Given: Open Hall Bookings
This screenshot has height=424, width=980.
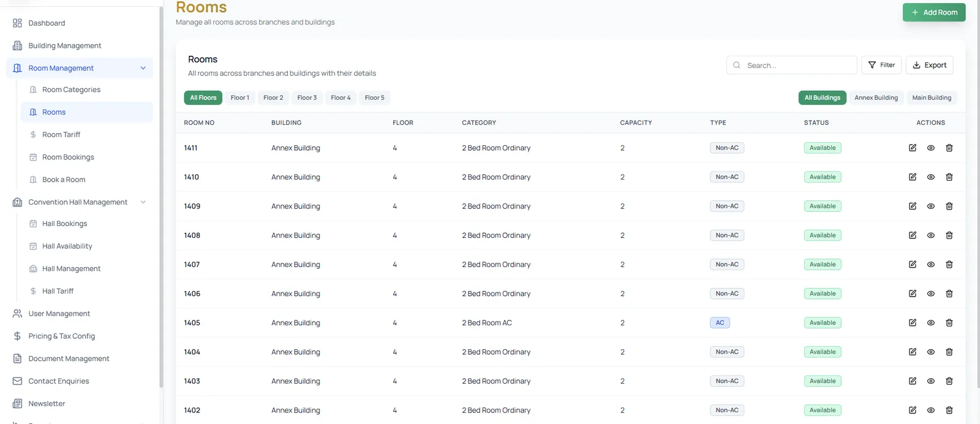Looking at the screenshot, I should pos(87,224).
